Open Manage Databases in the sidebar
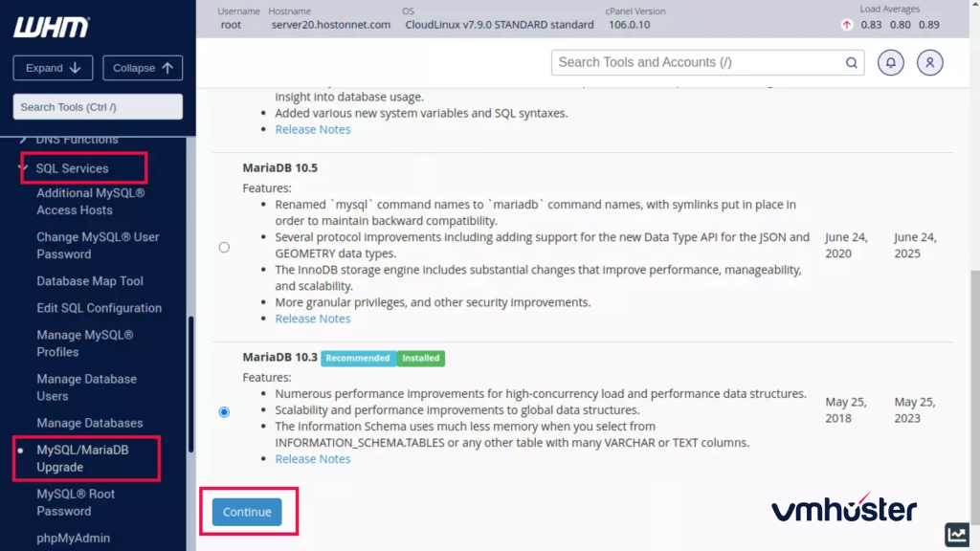 coord(86,423)
